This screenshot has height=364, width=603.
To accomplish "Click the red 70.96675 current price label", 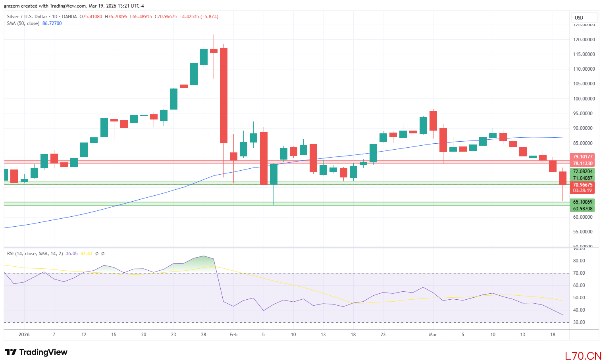I will (x=582, y=185).
